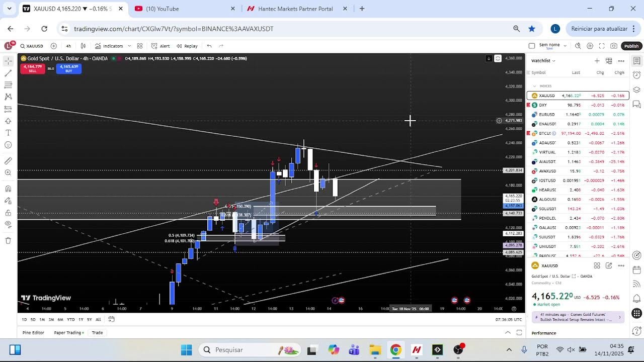Viewport: 644px width, 362px height.
Task: Select the crosshair cursor tool
Action: point(8,61)
